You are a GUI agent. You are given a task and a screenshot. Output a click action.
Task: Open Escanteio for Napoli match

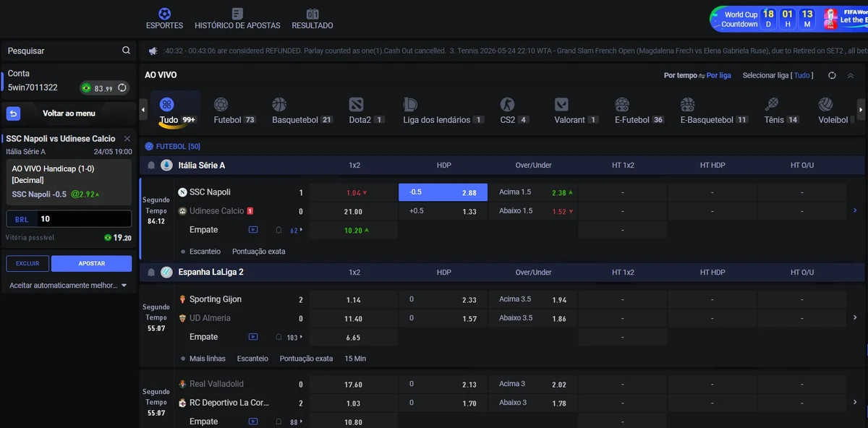point(205,252)
